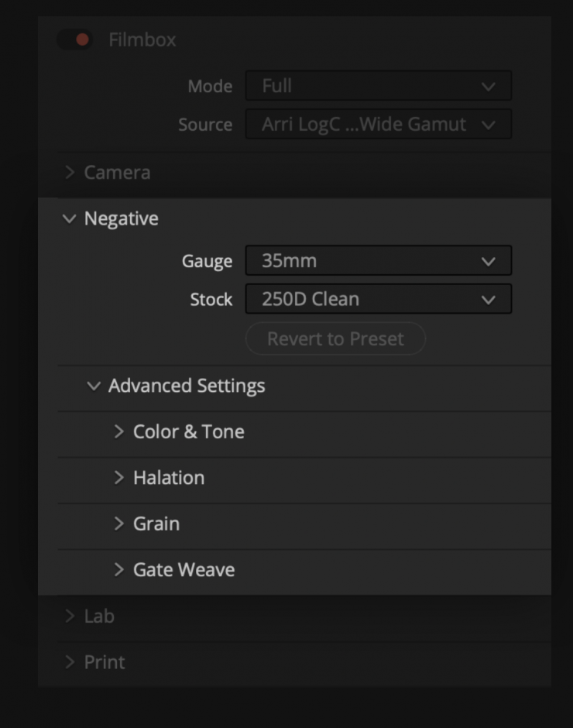Collapse the Negative section chevron

[x=70, y=219]
